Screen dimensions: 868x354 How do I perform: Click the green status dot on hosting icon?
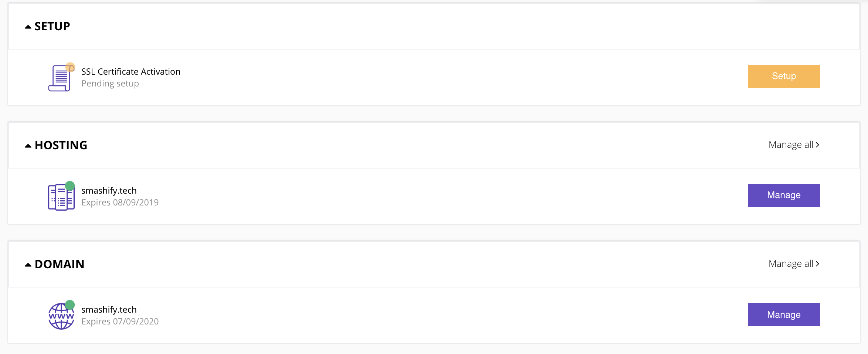[x=70, y=185]
